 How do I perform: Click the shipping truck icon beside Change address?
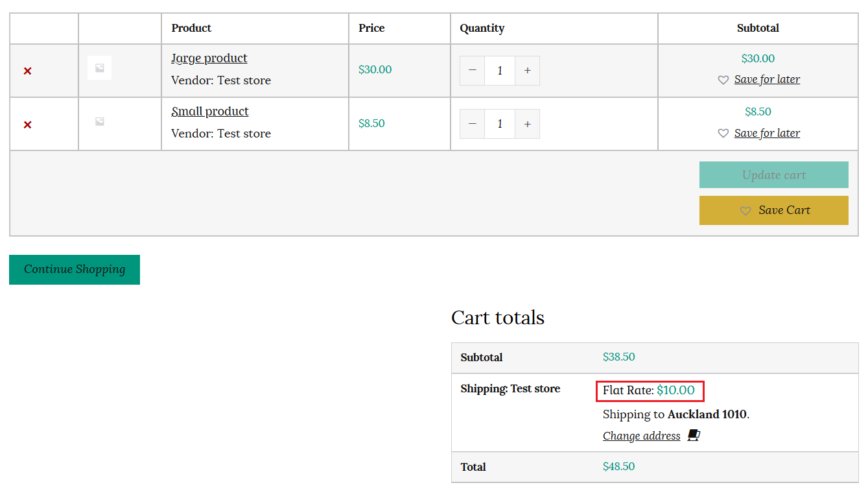pyautogui.click(x=694, y=435)
